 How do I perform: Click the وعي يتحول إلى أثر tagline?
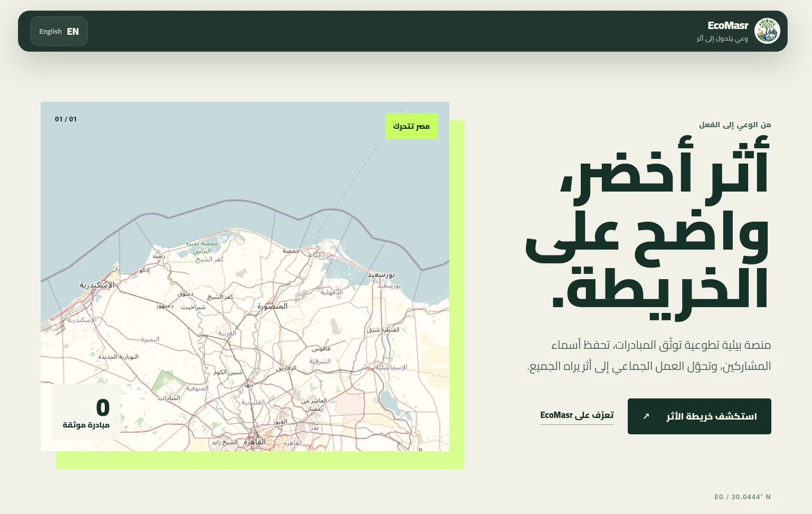coord(722,39)
